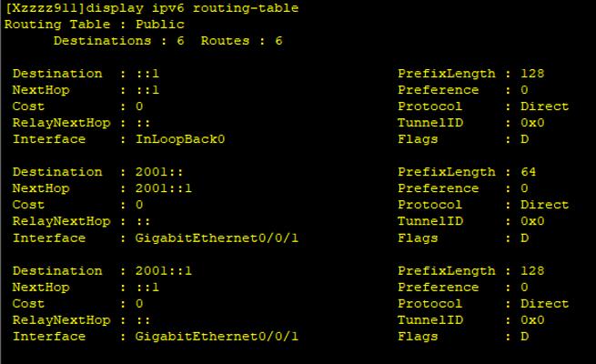The image size is (596, 364).
Task: Click GigabitEthernet0/0/1 in the third route
Action: coord(217,337)
